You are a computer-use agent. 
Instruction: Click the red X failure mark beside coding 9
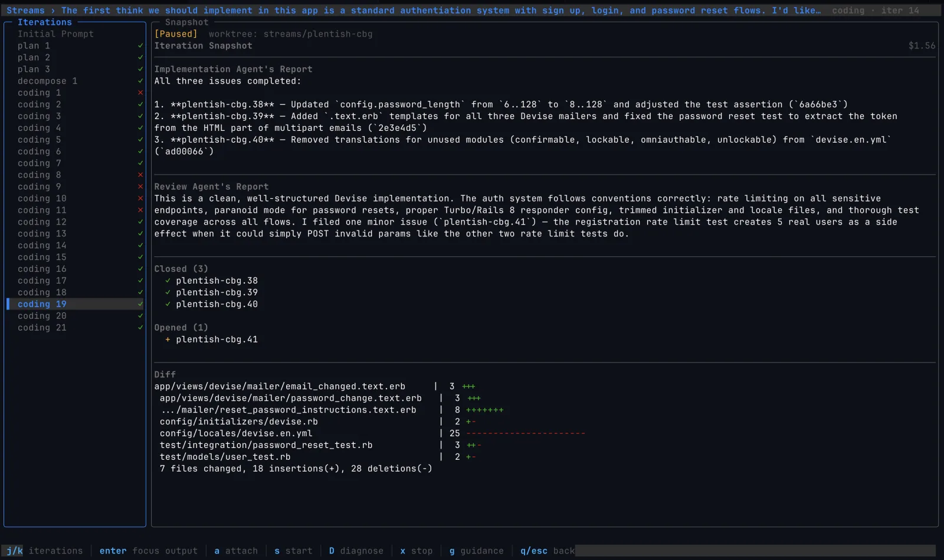(x=140, y=187)
